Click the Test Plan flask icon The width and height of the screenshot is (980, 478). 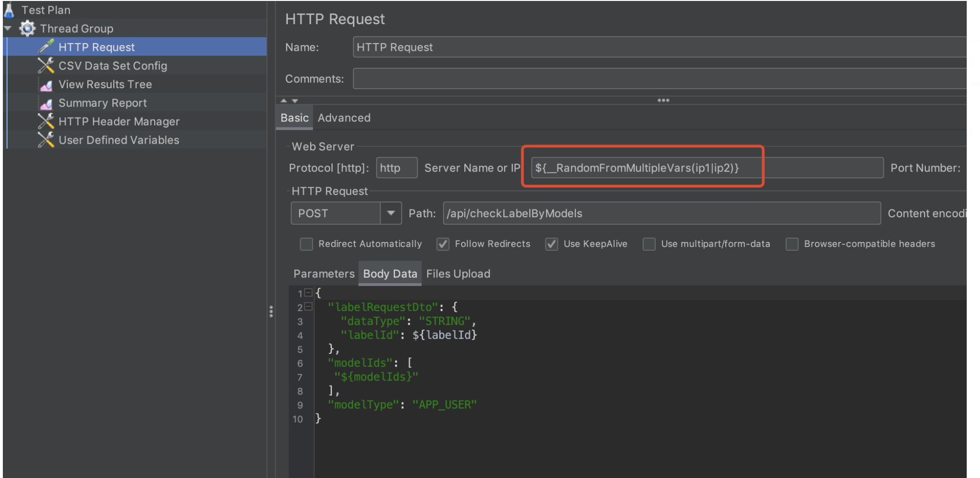pyautogui.click(x=9, y=9)
